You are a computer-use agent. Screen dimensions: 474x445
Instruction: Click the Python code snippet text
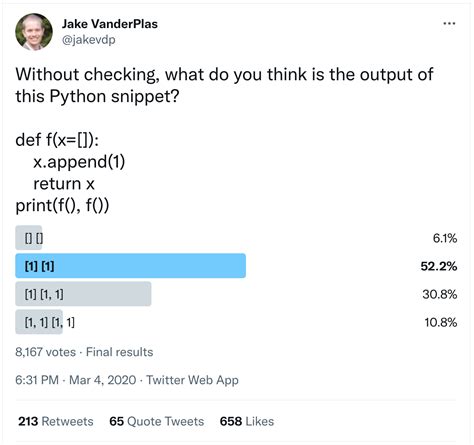coord(70,172)
